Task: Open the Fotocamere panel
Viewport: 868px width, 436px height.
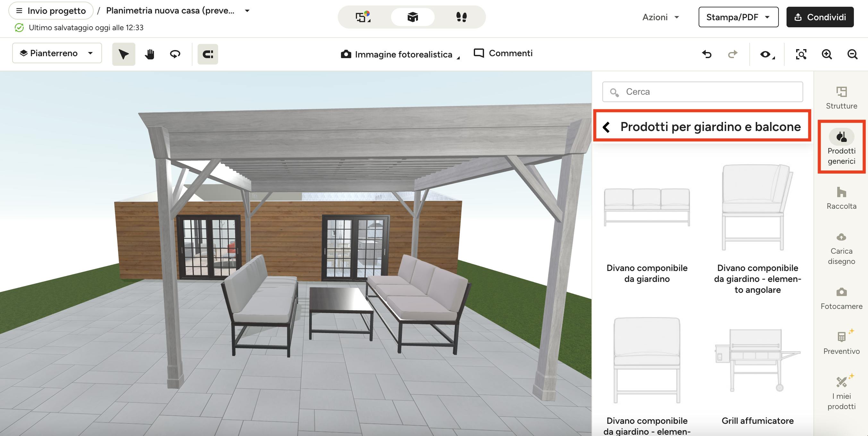Action: click(x=841, y=298)
